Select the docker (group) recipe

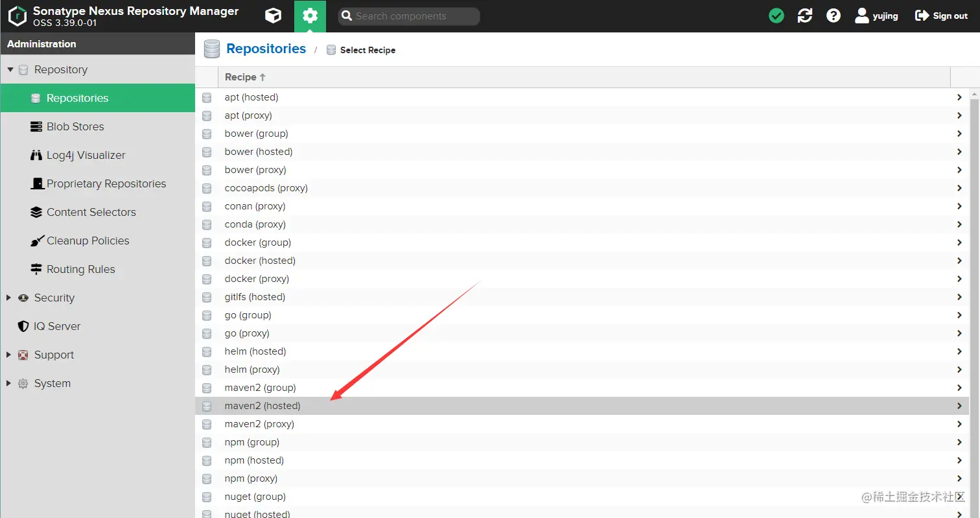(x=582, y=242)
